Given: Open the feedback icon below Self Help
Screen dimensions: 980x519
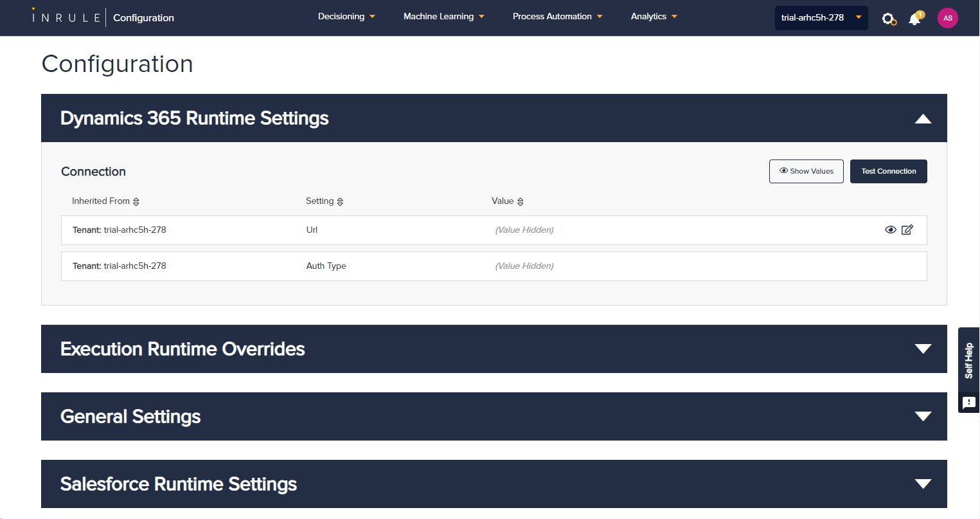Looking at the screenshot, I should coord(968,403).
